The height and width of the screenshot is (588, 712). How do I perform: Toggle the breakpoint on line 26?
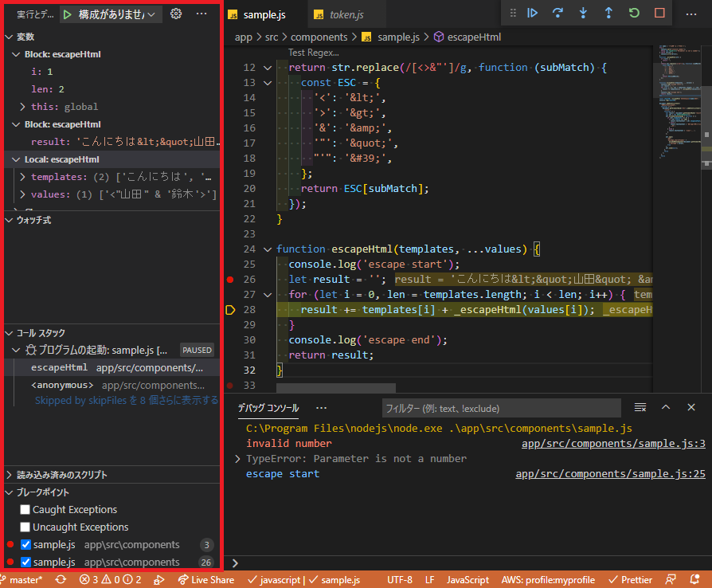point(230,280)
